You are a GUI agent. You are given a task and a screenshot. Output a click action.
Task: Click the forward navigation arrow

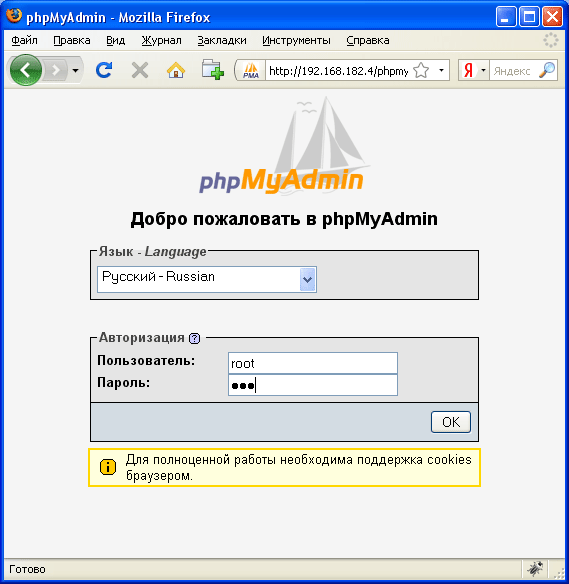(x=56, y=70)
